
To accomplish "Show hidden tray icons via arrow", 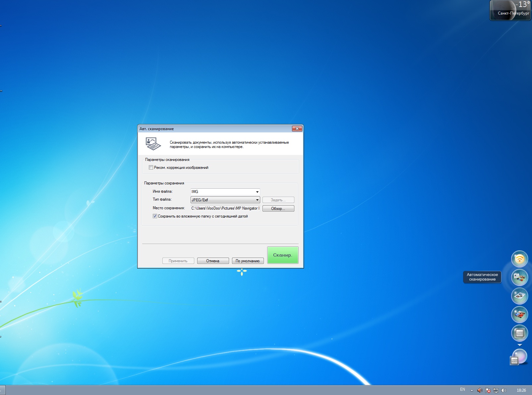I will pyautogui.click(x=472, y=390).
